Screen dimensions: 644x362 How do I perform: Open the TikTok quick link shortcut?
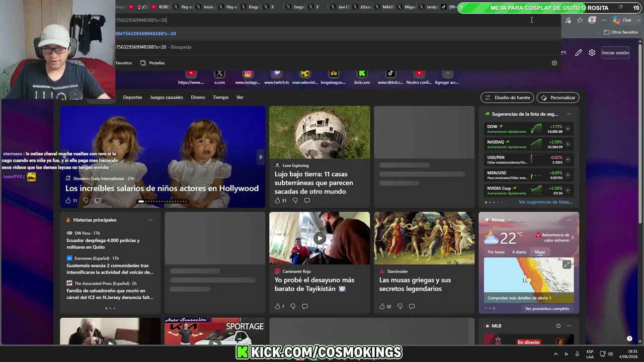tap(390, 77)
